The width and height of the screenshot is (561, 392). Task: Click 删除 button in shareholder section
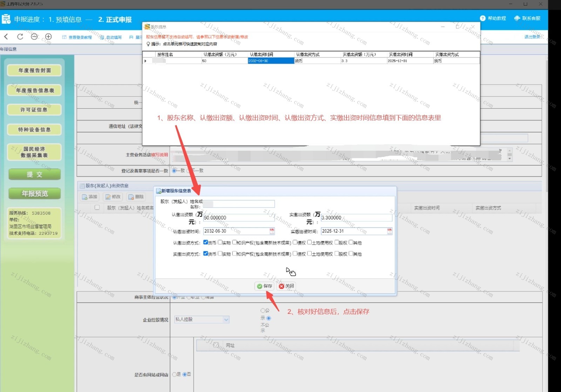click(136, 197)
